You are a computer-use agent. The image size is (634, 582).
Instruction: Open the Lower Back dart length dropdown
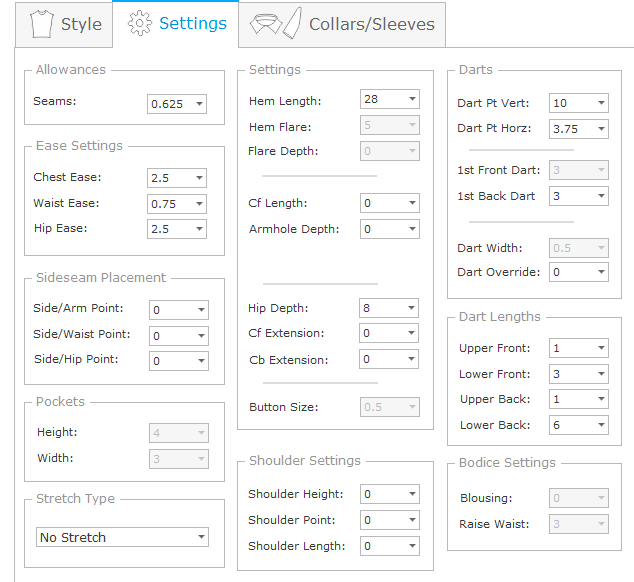(600, 425)
